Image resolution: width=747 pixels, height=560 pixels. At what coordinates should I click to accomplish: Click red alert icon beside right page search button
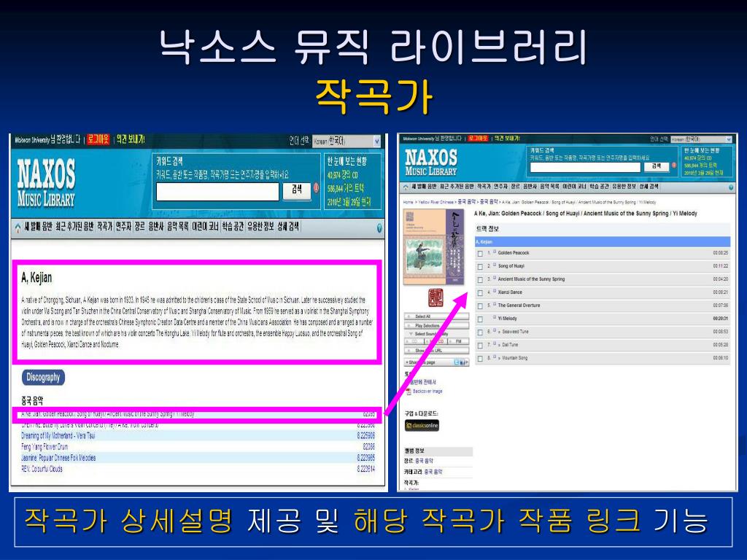coord(673,166)
